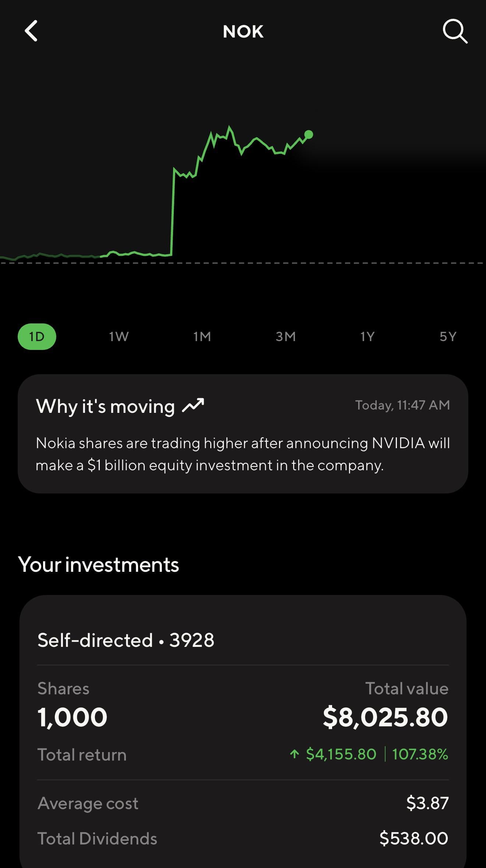Screen dimensions: 486x868
Task: Click the $3.87 average cost value
Action: 427,803
